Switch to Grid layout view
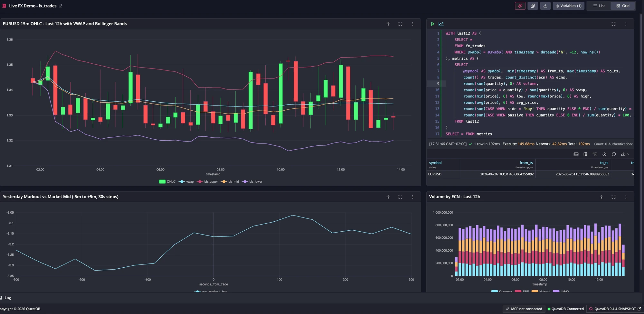This screenshot has width=644, height=314. point(623,6)
